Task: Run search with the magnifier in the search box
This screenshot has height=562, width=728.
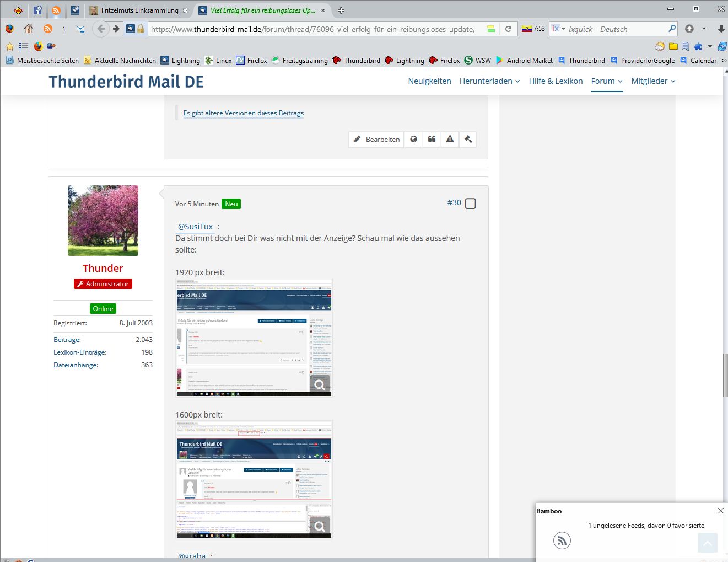Action: (672, 29)
